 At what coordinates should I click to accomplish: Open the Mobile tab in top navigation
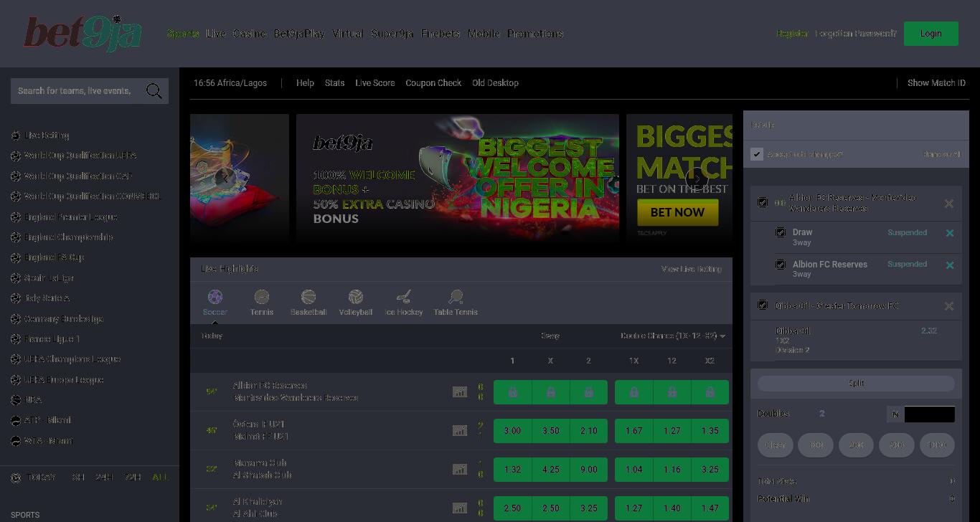484,34
